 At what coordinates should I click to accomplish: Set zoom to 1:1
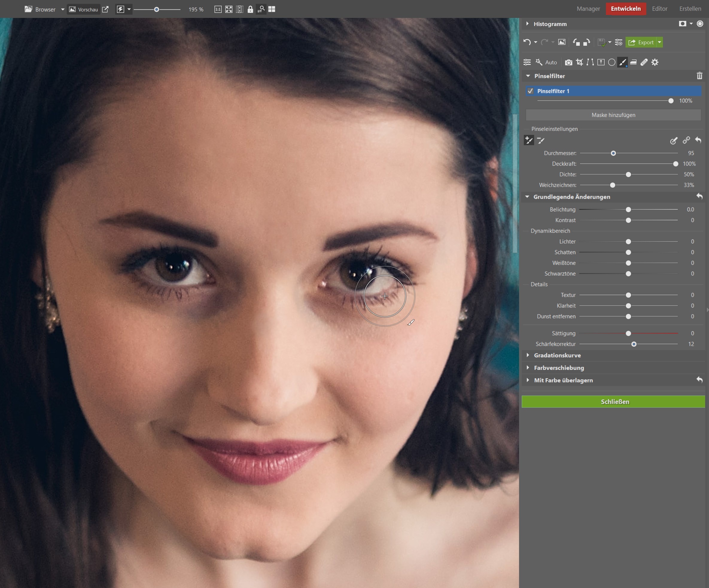point(218,9)
